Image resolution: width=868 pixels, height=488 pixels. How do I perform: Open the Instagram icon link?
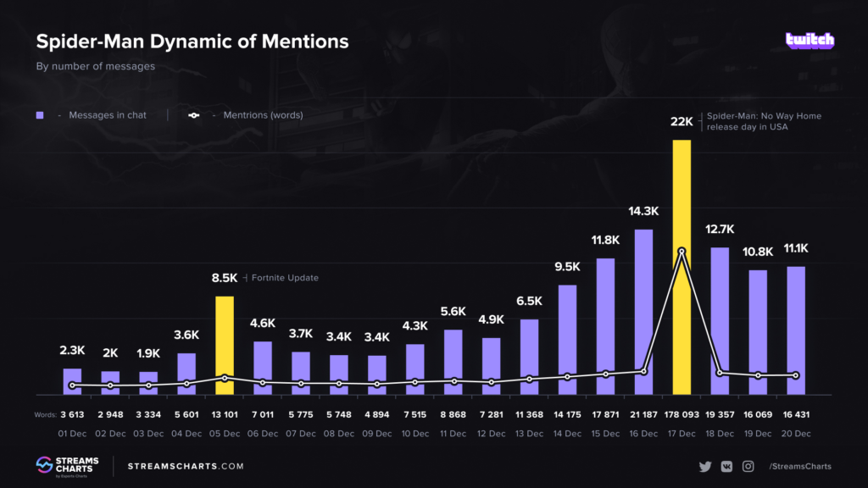coord(748,466)
